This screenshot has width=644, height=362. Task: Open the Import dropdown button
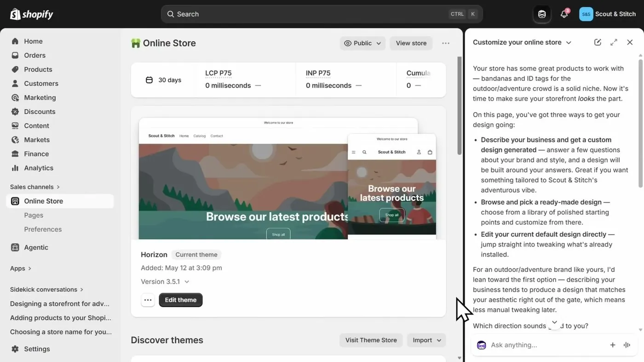point(426,340)
